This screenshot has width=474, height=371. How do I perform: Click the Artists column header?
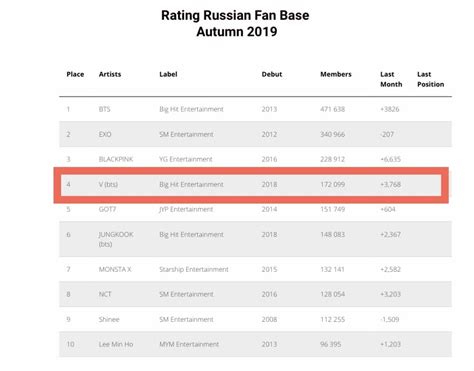click(110, 74)
